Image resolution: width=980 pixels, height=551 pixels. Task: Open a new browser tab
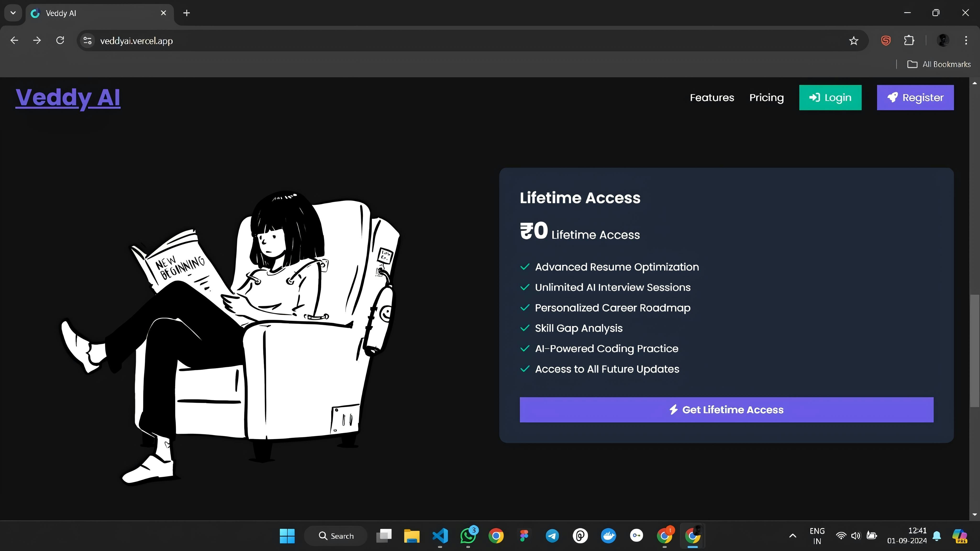(x=186, y=13)
